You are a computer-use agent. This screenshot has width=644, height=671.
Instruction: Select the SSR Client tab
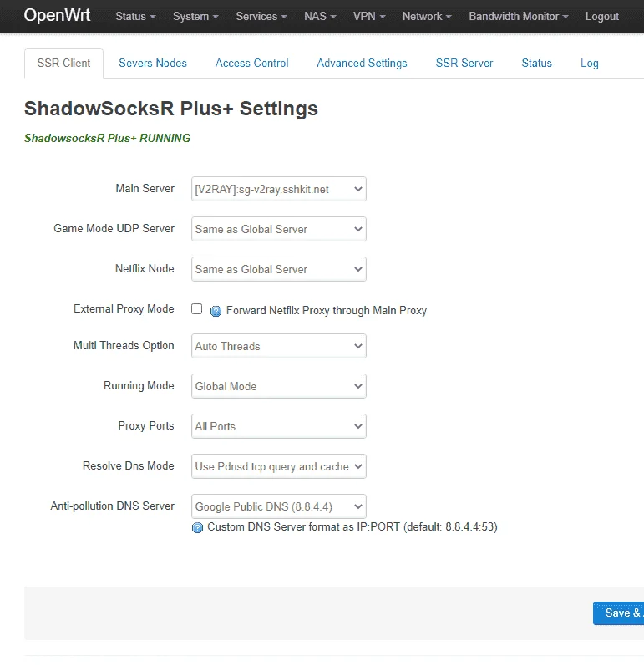(x=63, y=64)
